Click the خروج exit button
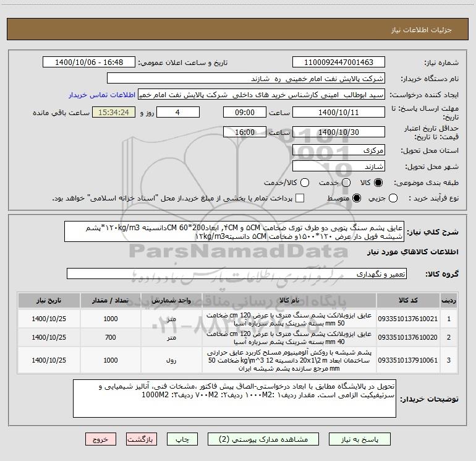 click(x=101, y=439)
